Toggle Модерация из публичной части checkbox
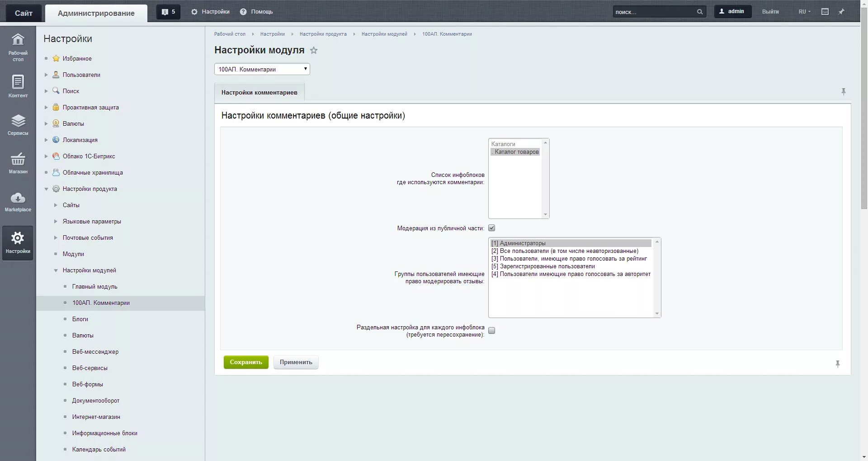This screenshot has height=461, width=868. 492,228
